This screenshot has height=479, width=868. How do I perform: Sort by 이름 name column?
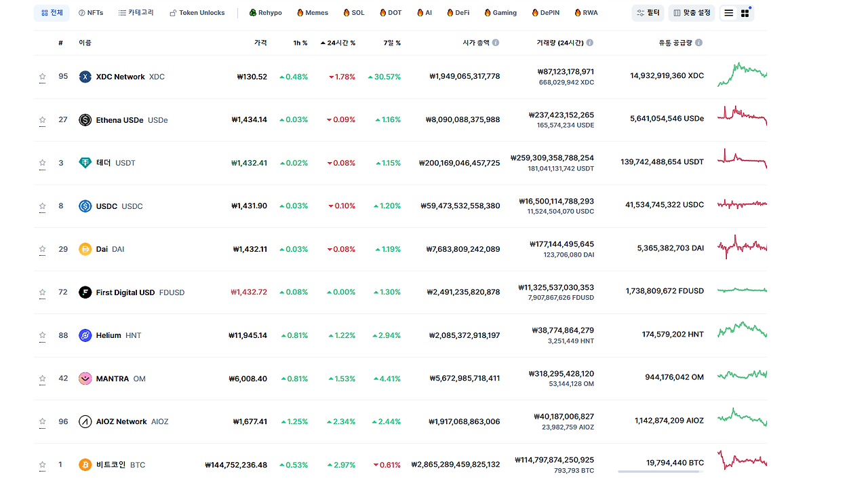pos(85,43)
